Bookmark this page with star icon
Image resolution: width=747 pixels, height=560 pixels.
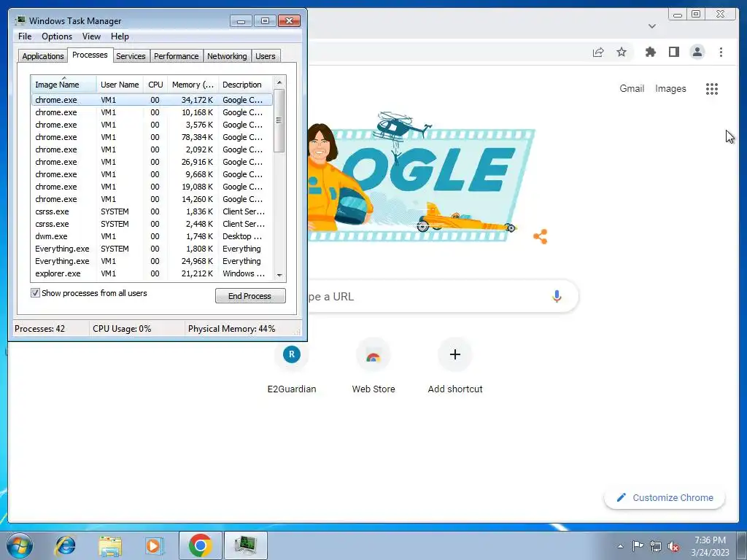click(622, 52)
